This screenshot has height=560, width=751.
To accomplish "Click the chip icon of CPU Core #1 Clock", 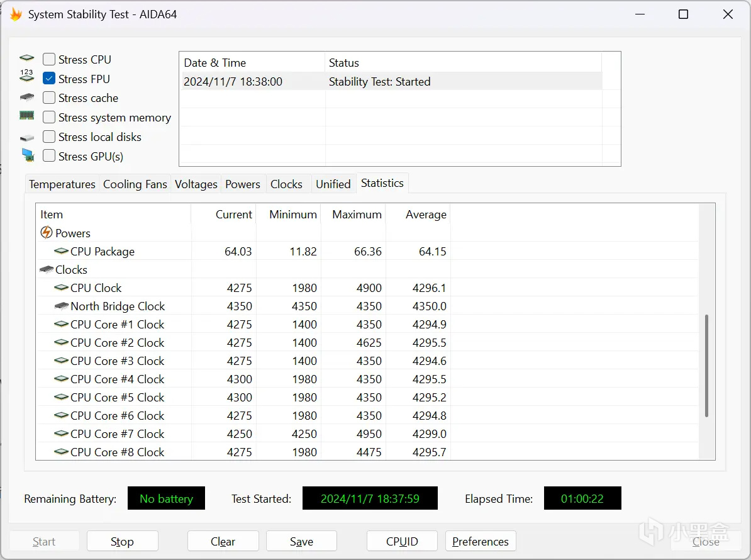I will 61,324.
